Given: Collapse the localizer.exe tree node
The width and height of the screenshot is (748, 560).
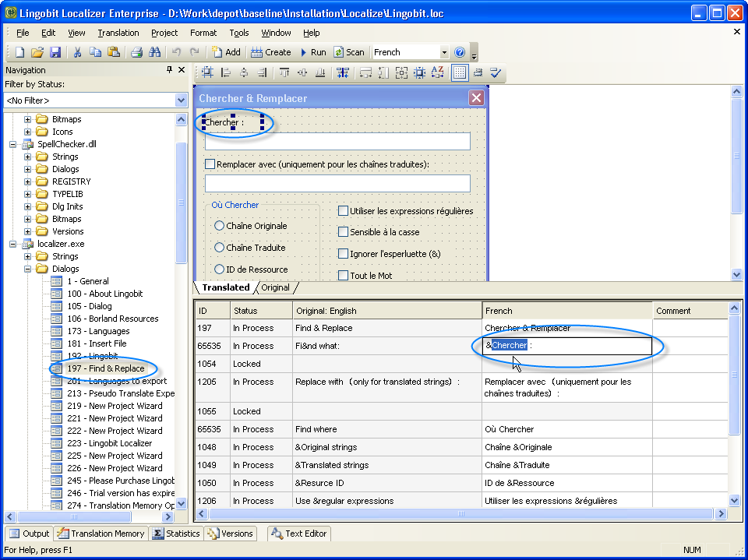Looking at the screenshot, I should click(x=13, y=244).
